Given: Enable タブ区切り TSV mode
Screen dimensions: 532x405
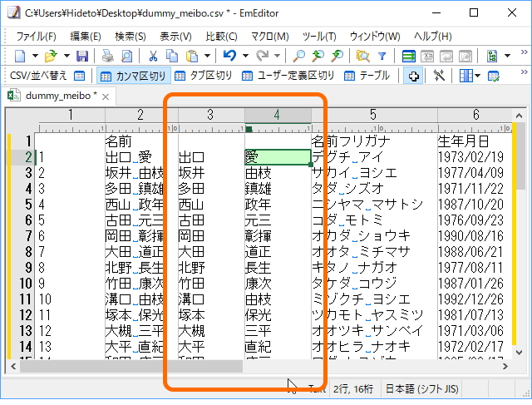Looking at the screenshot, I should coord(203,76).
